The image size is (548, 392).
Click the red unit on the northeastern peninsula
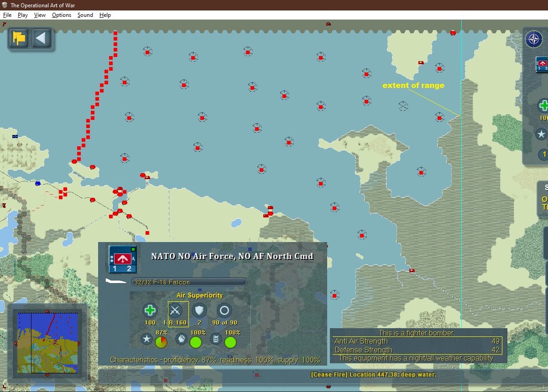(421, 62)
